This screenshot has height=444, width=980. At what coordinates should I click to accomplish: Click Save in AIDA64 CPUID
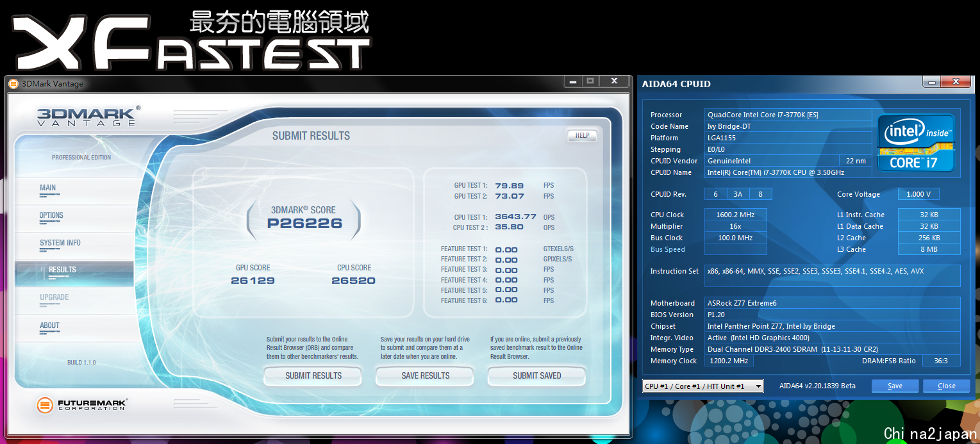(895, 386)
